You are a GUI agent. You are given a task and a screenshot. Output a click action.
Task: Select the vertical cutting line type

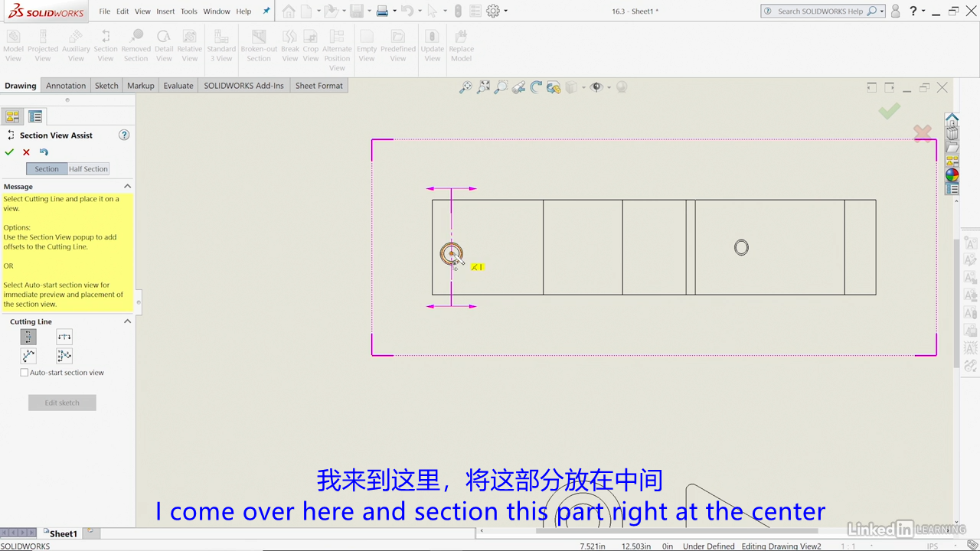(x=28, y=337)
